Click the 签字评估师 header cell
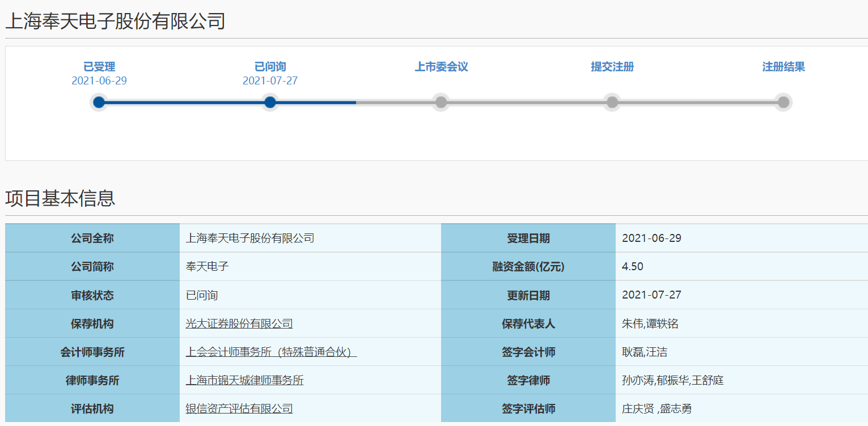 point(528,408)
